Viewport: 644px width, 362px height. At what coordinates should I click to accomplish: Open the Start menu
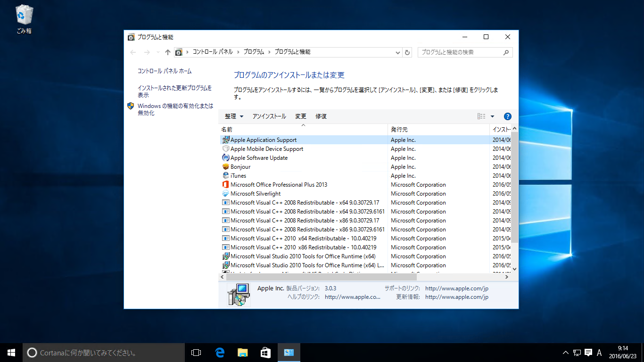click(11, 352)
